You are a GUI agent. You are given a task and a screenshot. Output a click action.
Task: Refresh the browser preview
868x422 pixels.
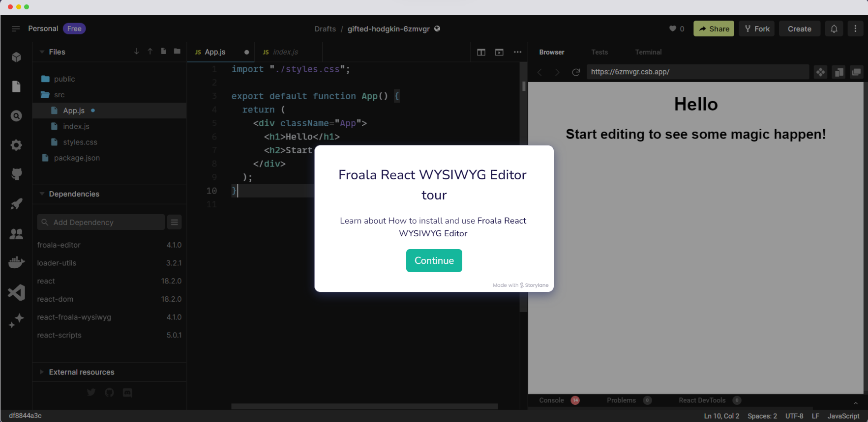pyautogui.click(x=576, y=72)
